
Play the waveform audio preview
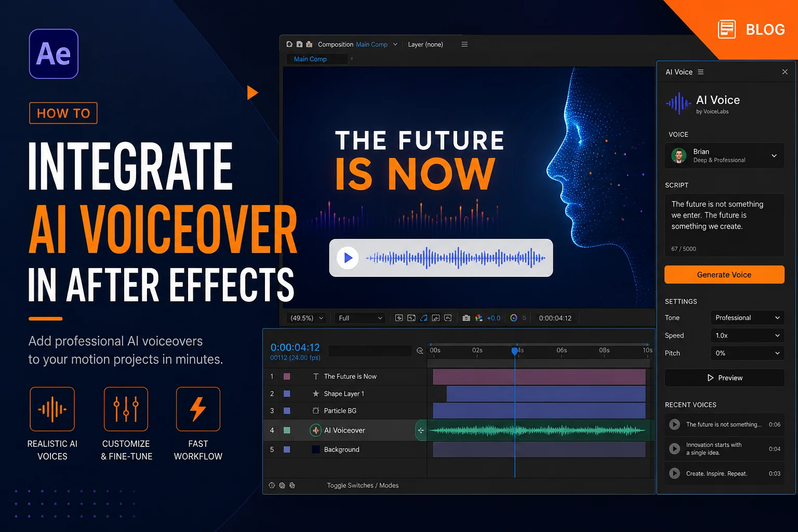pos(348,258)
